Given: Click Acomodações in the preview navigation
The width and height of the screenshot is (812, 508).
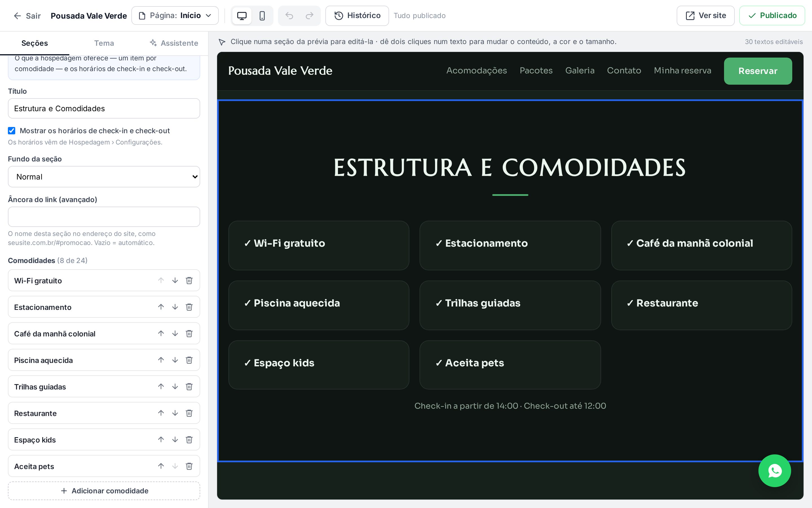Looking at the screenshot, I should pyautogui.click(x=476, y=71).
